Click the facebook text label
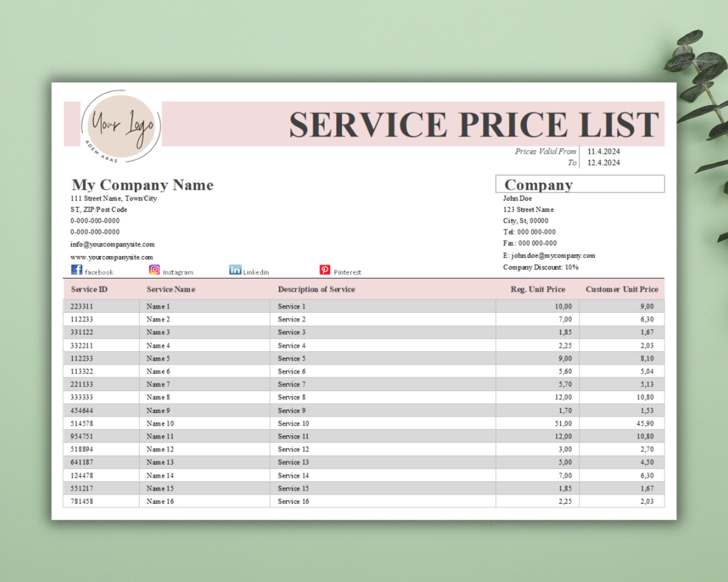The image size is (728, 582). (x=99, y=272)
